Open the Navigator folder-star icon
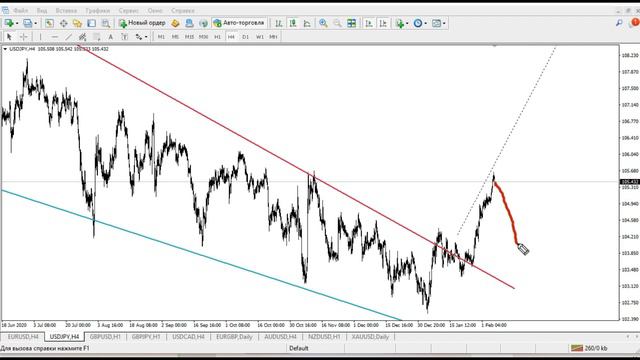This screenshot has width=640, height=360. [x=77, y=23]
